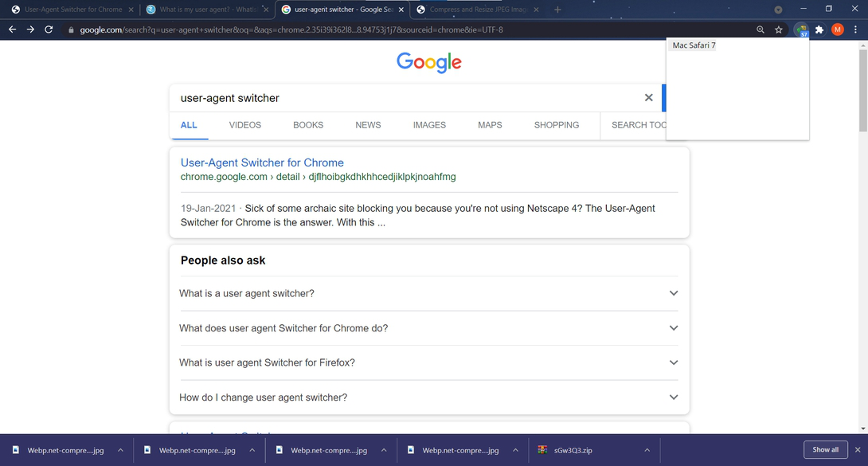Open Chrome profile avatar M
The image size is (868, 466).
838,30
